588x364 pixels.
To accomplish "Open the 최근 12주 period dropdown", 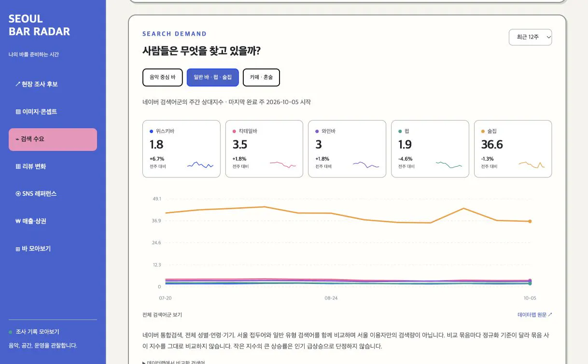I will [530, 37].
